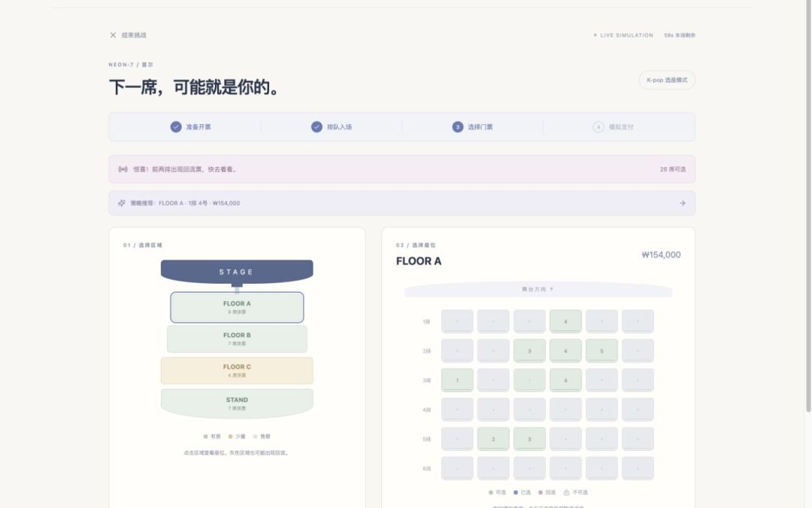Click the 少量 legend color dot

231,437
